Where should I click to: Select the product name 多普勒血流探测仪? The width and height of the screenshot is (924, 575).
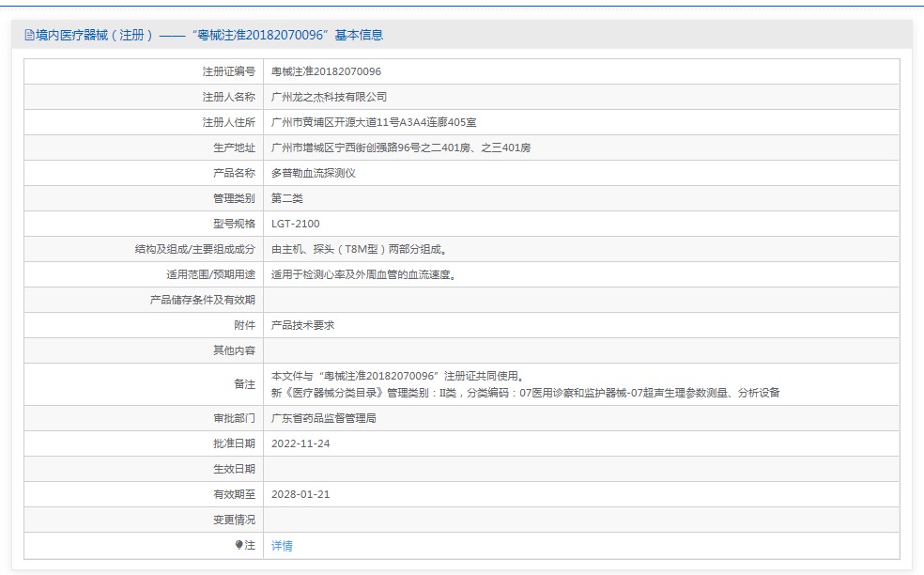point(313,173)
